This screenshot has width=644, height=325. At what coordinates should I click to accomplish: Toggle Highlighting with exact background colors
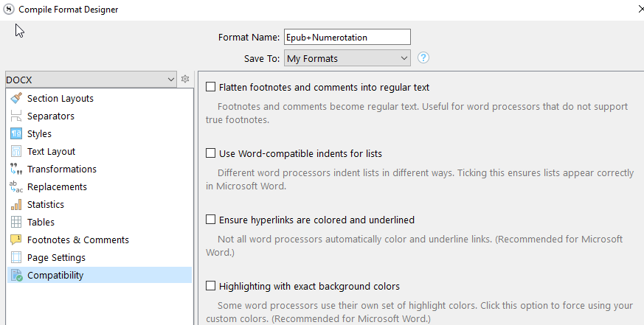tap(211, 286)
